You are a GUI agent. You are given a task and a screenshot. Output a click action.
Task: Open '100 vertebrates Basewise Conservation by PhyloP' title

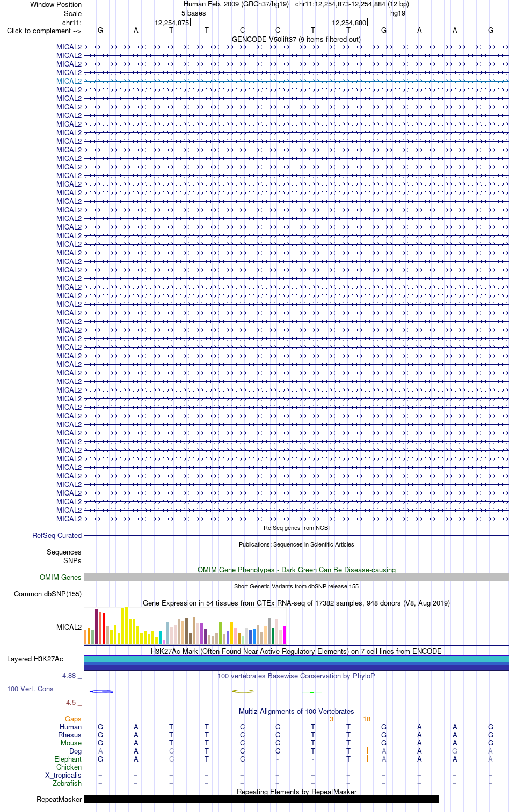(x=296, y=676)
